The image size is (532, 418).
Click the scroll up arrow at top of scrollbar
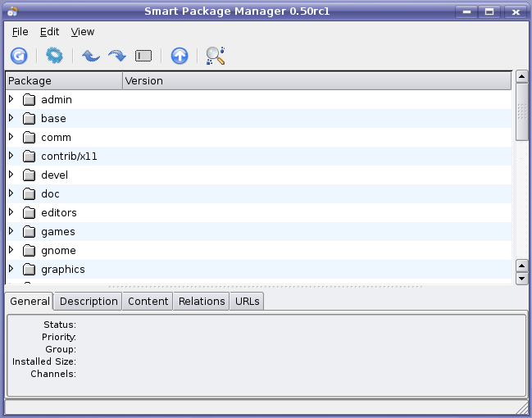click(522, 77)
